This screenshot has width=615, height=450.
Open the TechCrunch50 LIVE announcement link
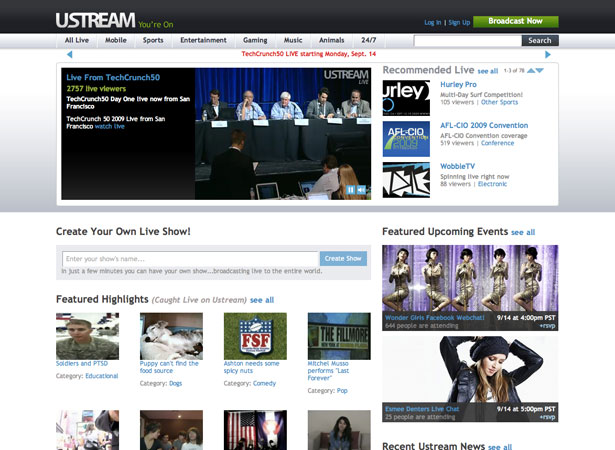click(x=309, y=54)
